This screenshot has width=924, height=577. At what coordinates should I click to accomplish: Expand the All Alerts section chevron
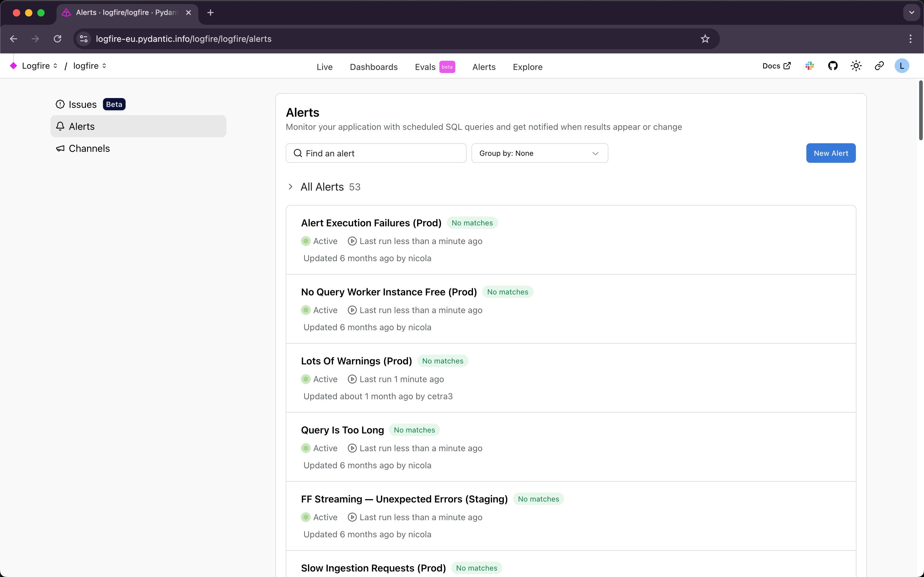pos(291,187)
